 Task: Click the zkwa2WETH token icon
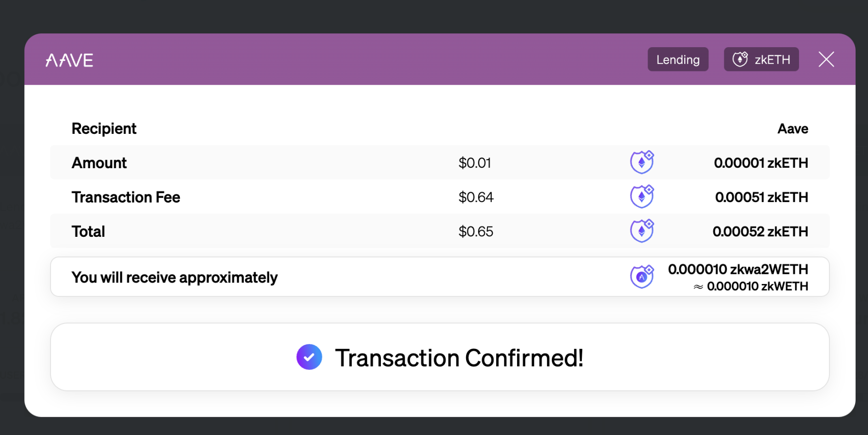click(642, 277)
